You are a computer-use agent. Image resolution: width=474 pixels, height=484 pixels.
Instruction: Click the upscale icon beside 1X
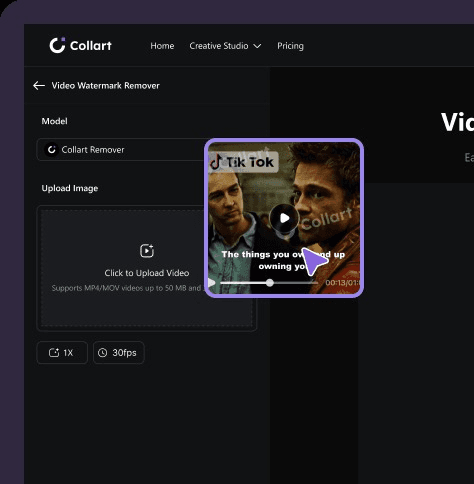54,353
